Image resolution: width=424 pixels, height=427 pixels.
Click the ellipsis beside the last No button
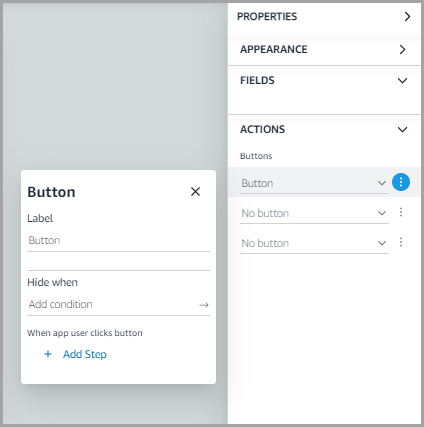coord(401,242)
